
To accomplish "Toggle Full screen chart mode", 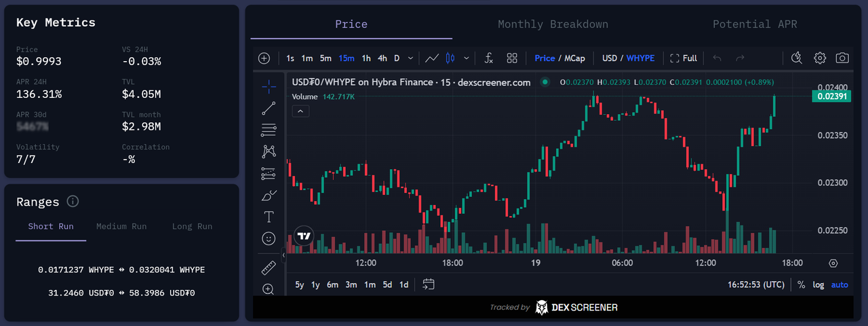I will (x=684, y=58).
